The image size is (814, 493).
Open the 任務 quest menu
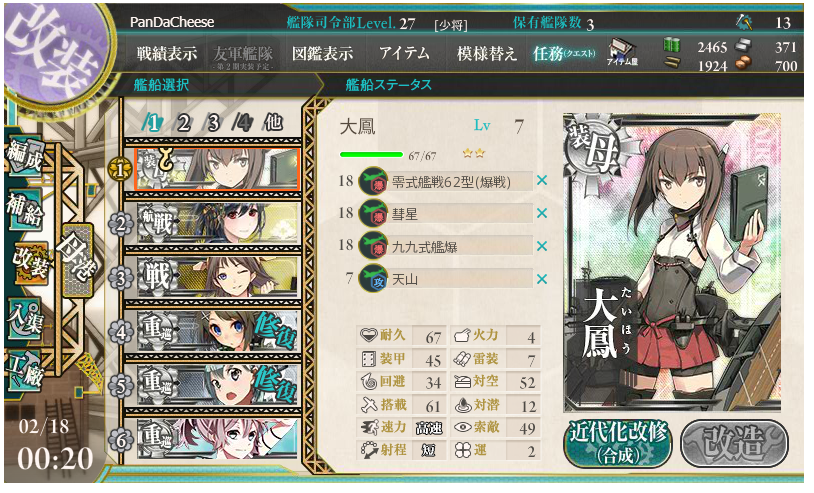(564, 53)
